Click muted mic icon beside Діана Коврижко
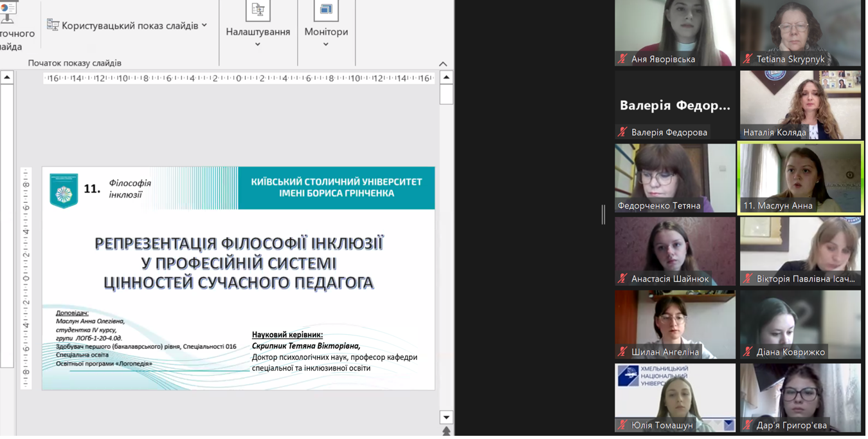 (748, 352)
